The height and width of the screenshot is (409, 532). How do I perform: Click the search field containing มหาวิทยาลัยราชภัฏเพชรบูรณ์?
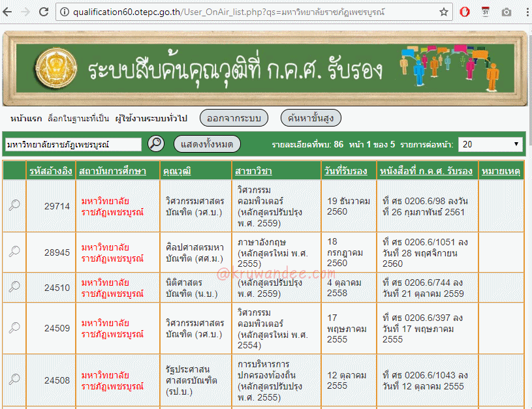tap(73, 144)
